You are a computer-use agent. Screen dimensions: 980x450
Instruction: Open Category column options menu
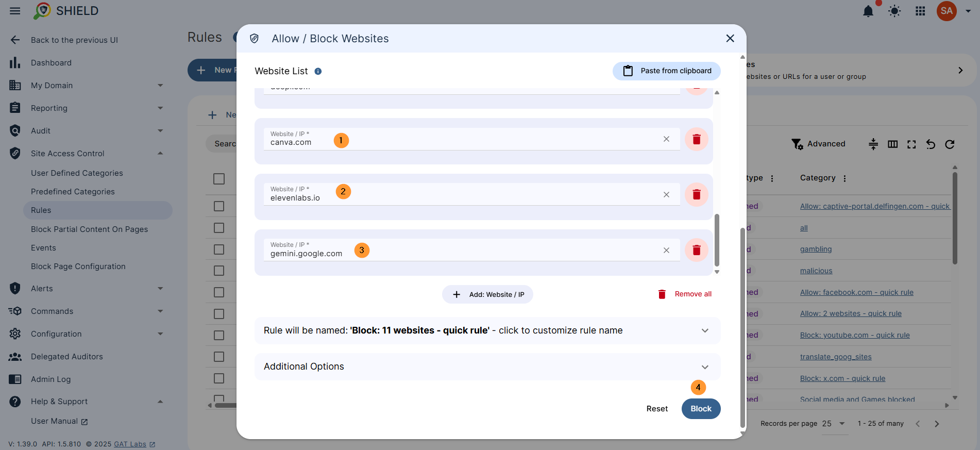coord(844,178)
